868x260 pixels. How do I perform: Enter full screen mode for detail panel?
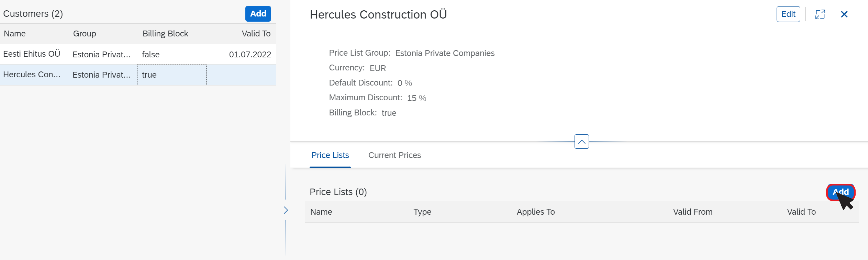click(x=820, y=14)
